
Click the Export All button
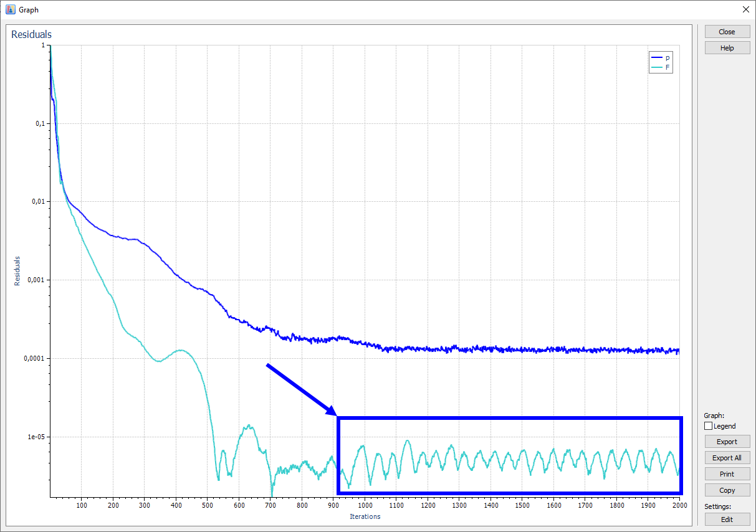727,457
